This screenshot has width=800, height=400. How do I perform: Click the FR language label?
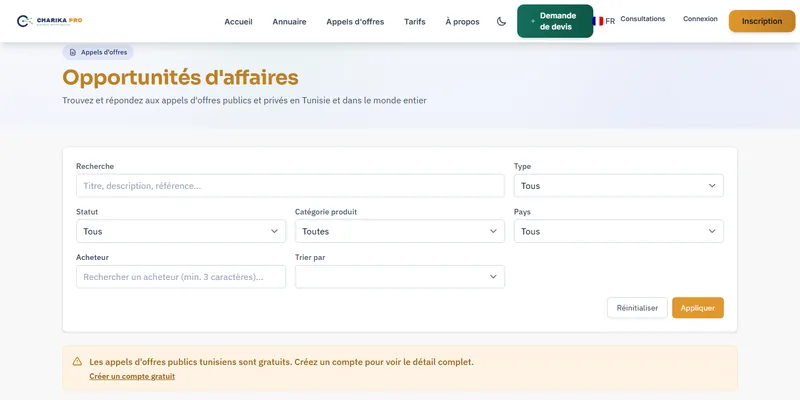point(610,21)
